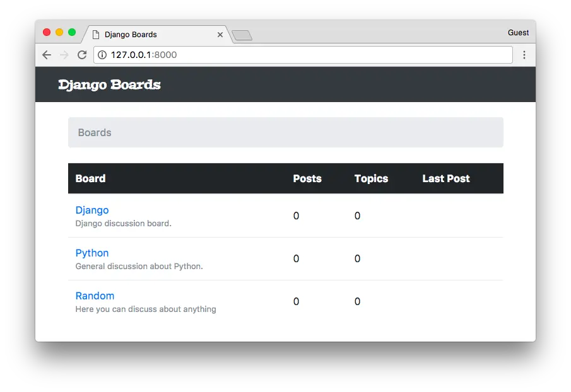Open the Guest profile button
Image resolution: width=571 pixels, height=392 pixels.
[x=518, y=33]
